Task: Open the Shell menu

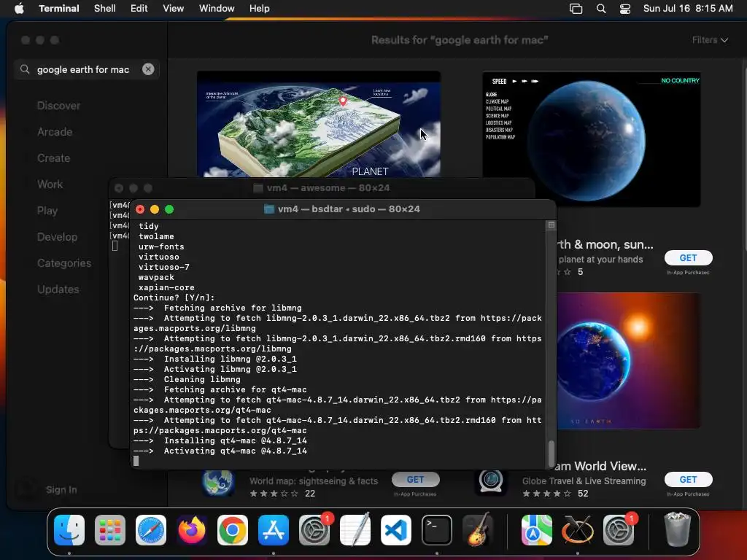Action: pyautogui.click(x=105, y=9)
